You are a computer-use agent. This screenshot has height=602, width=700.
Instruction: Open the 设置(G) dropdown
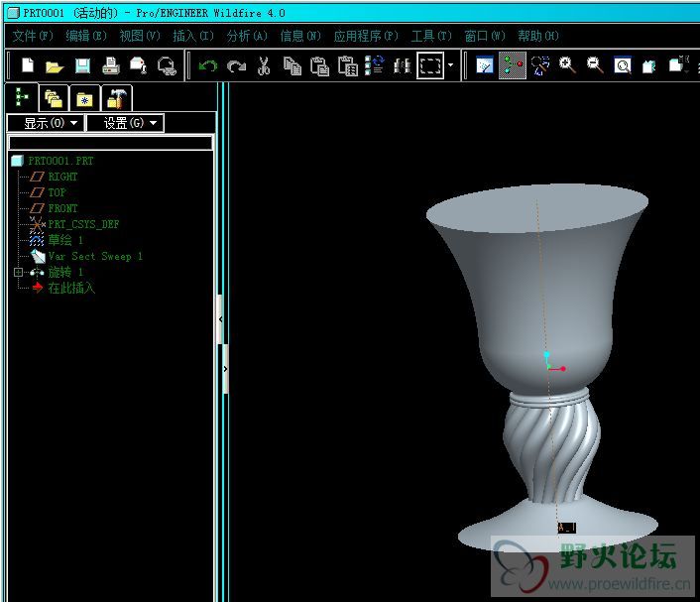(x=126, y=123)
